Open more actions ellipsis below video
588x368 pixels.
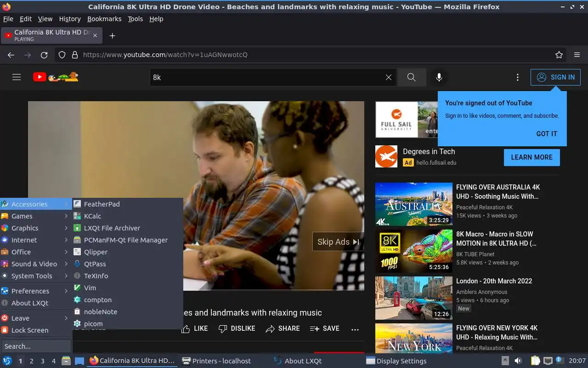click(x=355, y=329)
